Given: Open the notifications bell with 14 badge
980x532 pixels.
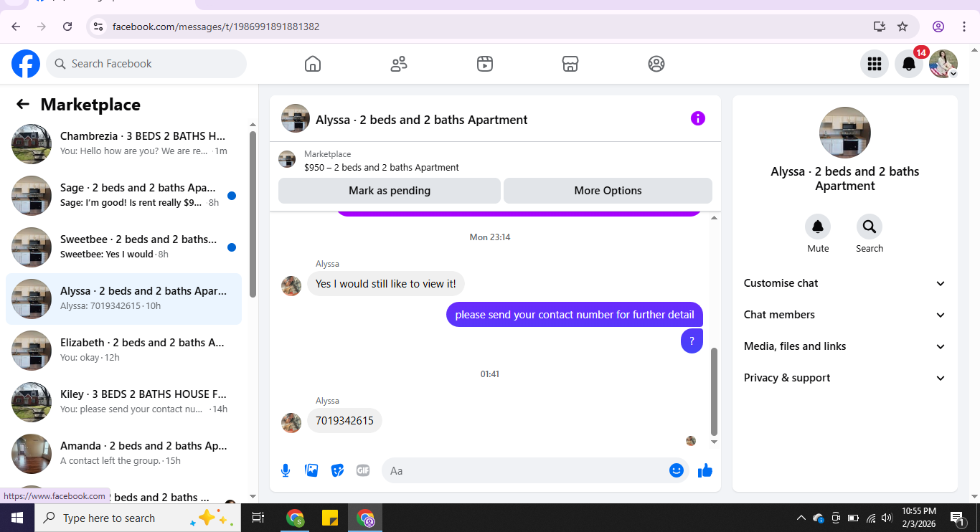Looking at the screenshot, I should 909,64.
